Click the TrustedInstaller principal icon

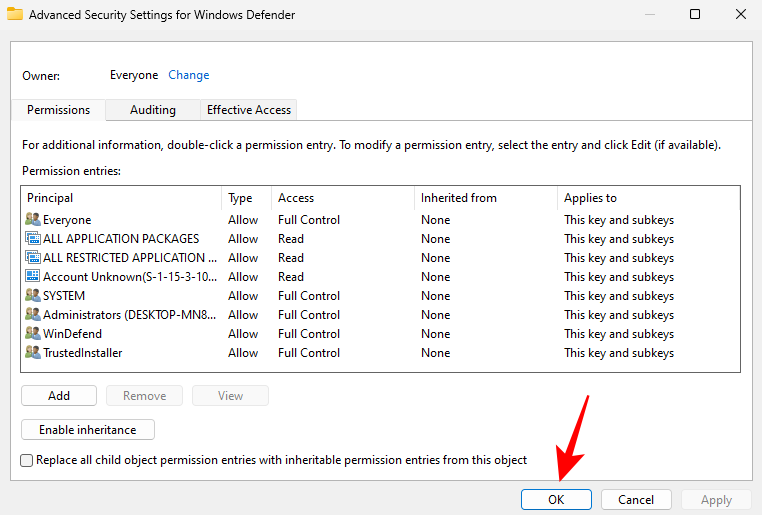(x=32, y=353)
